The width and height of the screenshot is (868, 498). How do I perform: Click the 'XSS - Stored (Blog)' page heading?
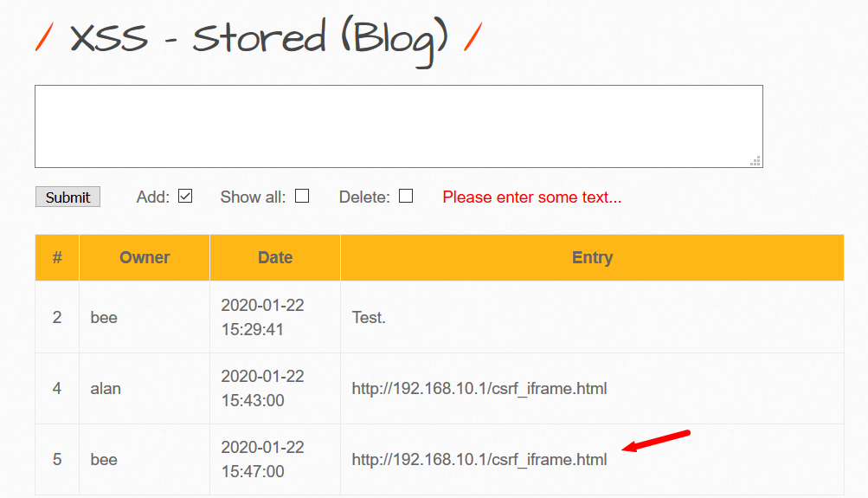259,36
